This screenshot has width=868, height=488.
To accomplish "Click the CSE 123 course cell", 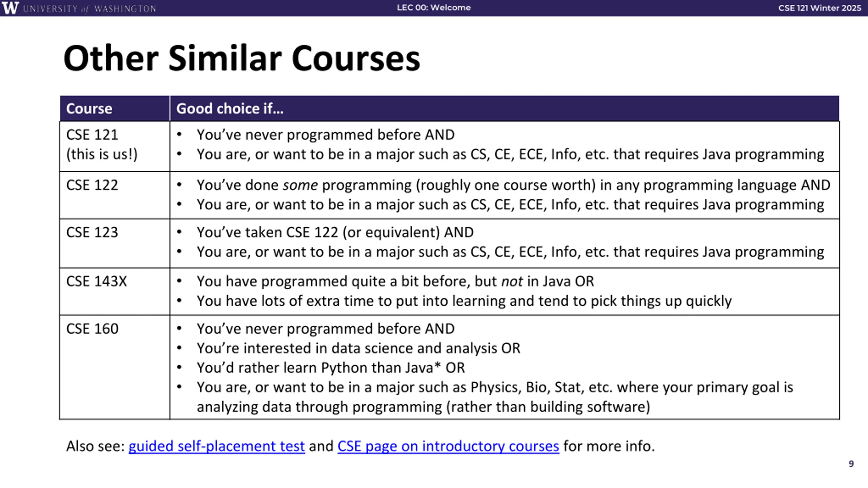I will (115, 243).
